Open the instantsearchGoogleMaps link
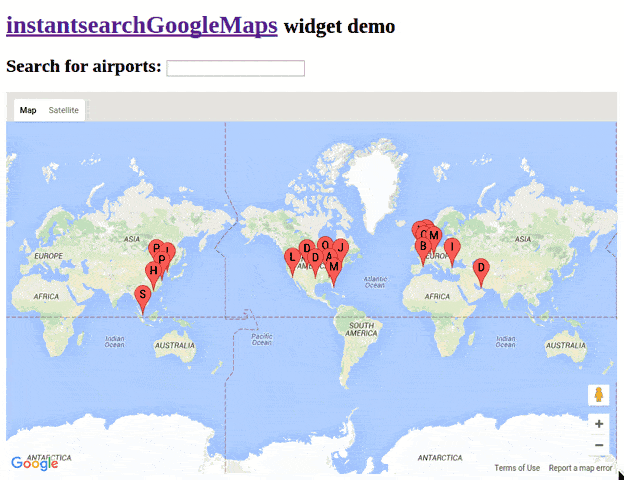Viewport: 624px width, 480px height. 142,25
